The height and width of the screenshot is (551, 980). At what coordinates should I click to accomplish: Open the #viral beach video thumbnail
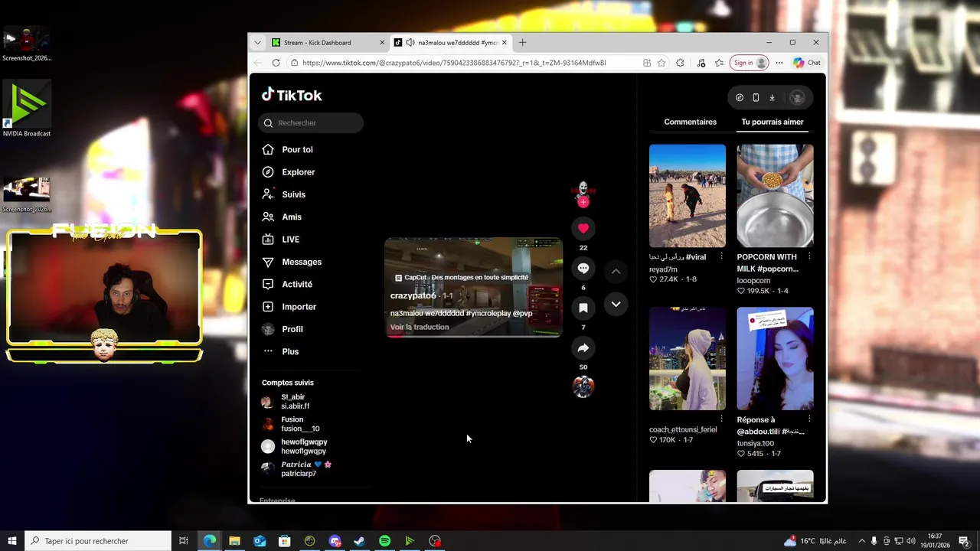coord(688,196)
